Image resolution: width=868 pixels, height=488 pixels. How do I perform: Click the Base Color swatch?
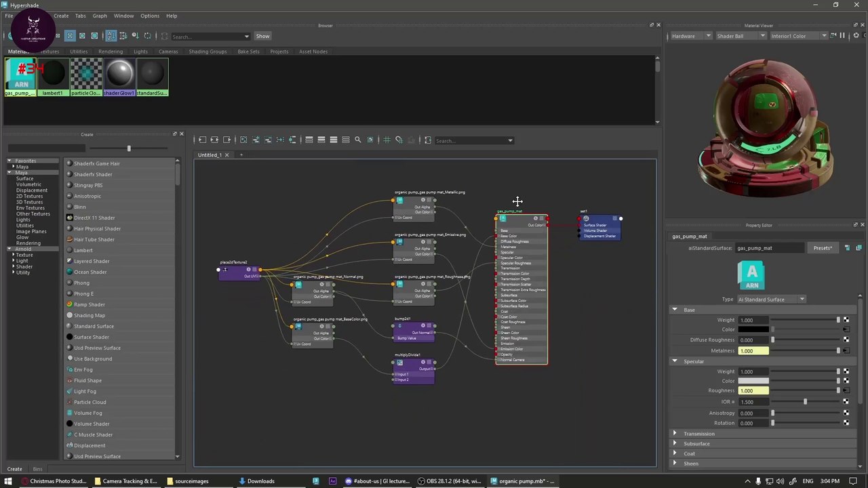(753, 329)
